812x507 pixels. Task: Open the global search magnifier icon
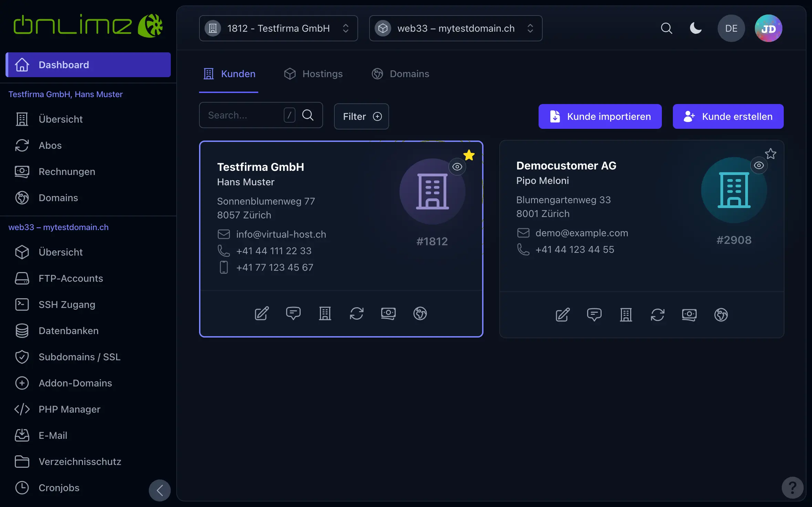tap(666, 28)
